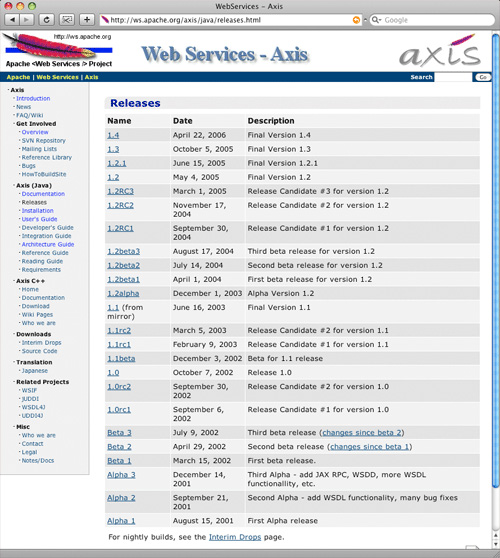The width and height of the screenshot is (500, 558).
Task: Open Interim Drops link in nightly builds sentence
Action: tap(235, 537)
